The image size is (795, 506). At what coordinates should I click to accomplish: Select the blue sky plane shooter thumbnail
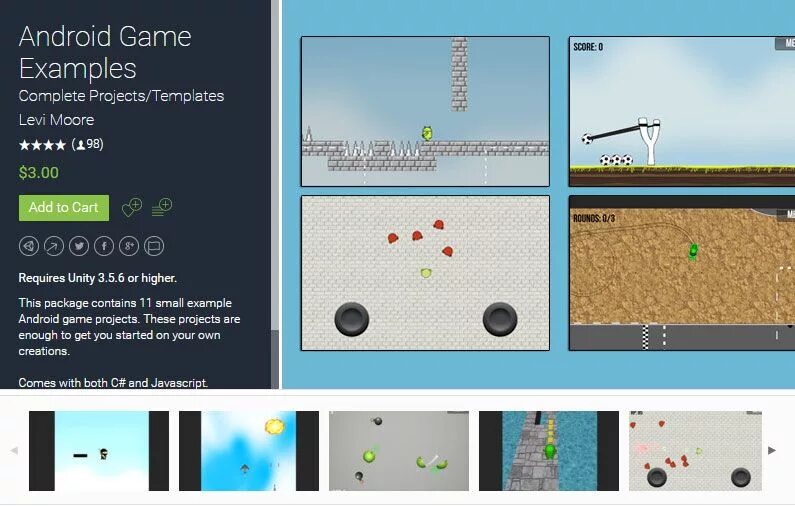[249, 451]
